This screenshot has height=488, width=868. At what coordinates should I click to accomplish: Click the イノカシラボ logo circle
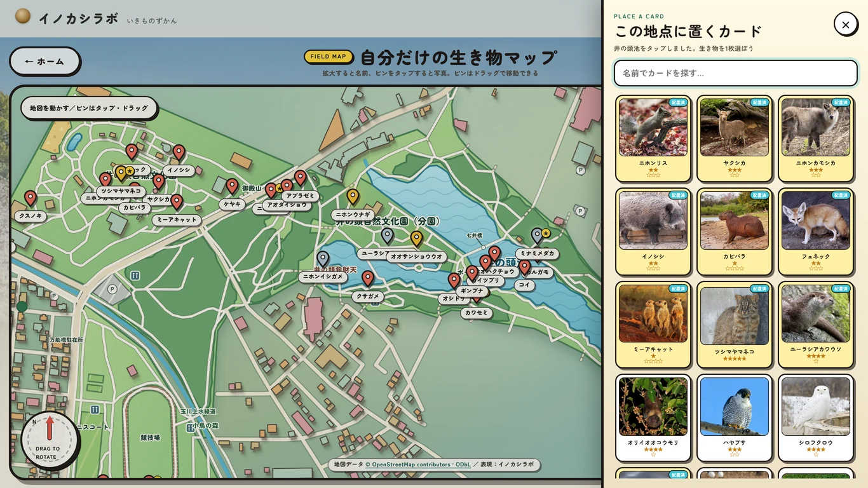click(23, 16)
